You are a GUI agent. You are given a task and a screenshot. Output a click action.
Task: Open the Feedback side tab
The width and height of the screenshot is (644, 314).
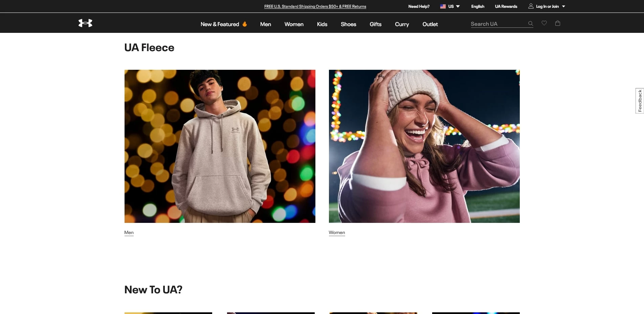[x=640, y=101]
